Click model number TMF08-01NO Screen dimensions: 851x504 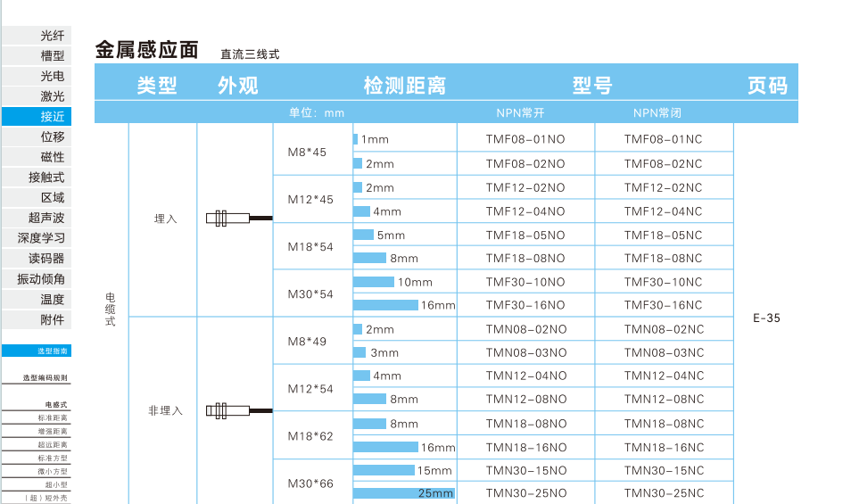tap(525, 139)
